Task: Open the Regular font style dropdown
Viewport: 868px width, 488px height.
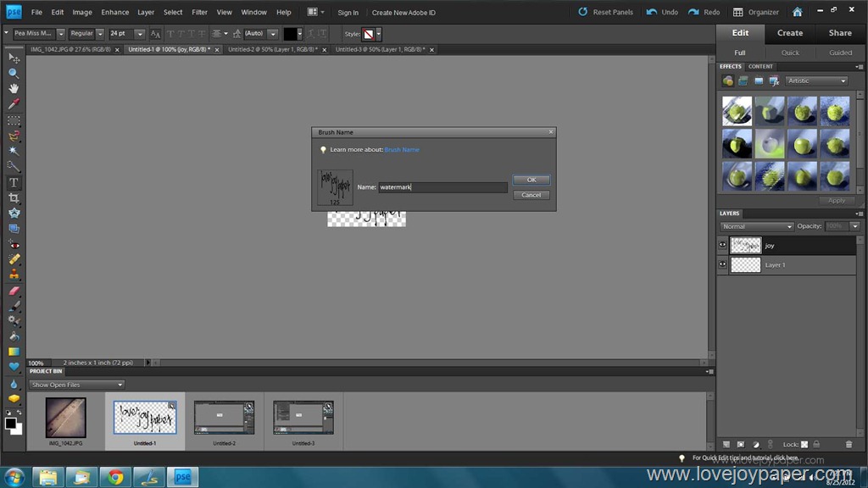Action: pos(100,34)
